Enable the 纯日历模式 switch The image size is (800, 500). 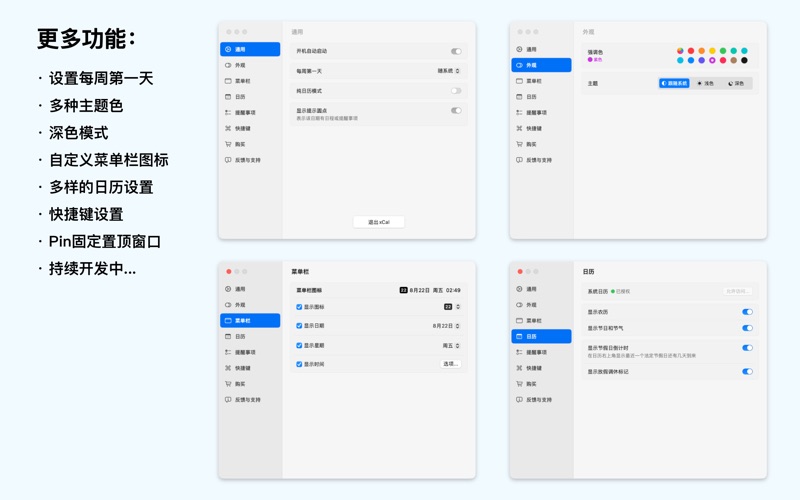[x=456, y=91]
